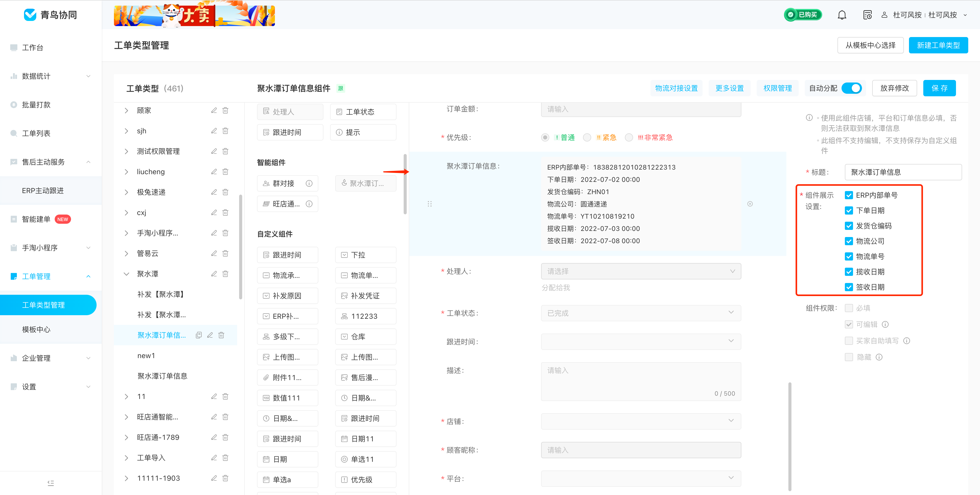
Task: Select 紧急 priority radio
Action: pyautogui.click(x=587, y=137)
